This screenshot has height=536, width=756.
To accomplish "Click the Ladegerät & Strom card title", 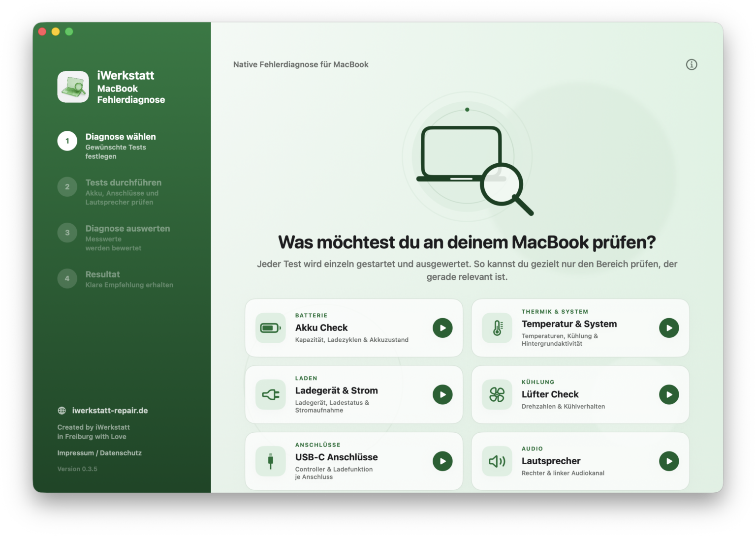I will pos(337,390).
